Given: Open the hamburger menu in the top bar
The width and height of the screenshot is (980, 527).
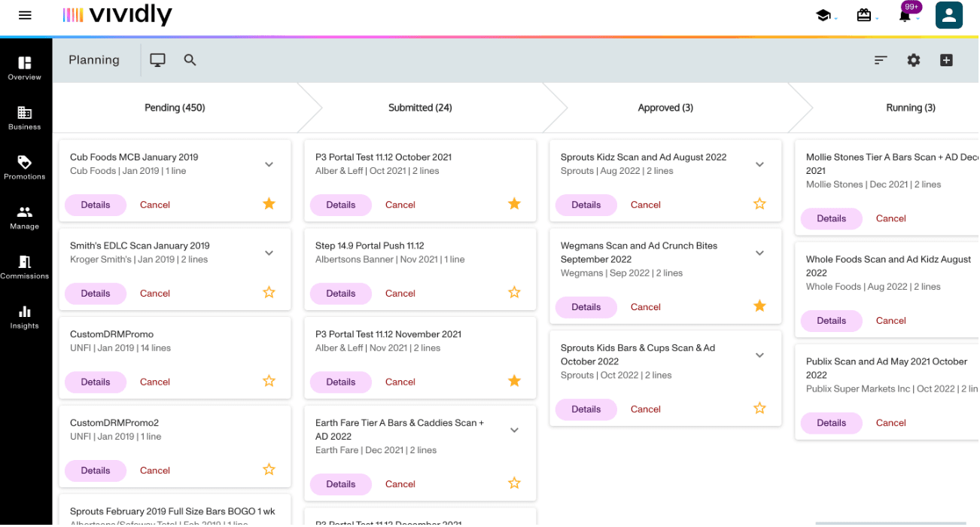Looking at the screenshot, I should [x=25, y=15].
